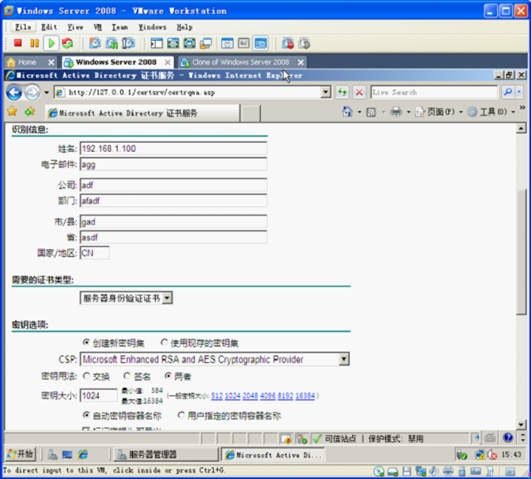531x479 pixels.
Task: Click the VMware summary view icon
Action: point(227,43)
